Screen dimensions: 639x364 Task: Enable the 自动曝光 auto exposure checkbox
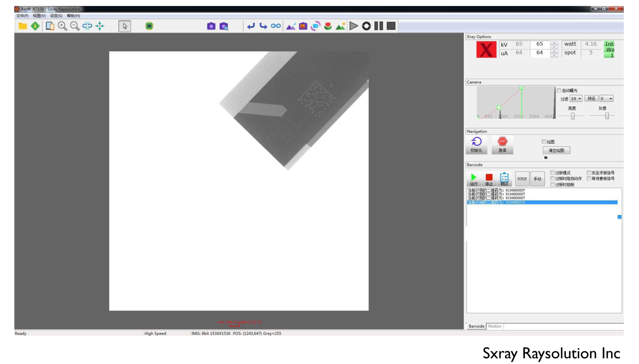tap(559, 90)
